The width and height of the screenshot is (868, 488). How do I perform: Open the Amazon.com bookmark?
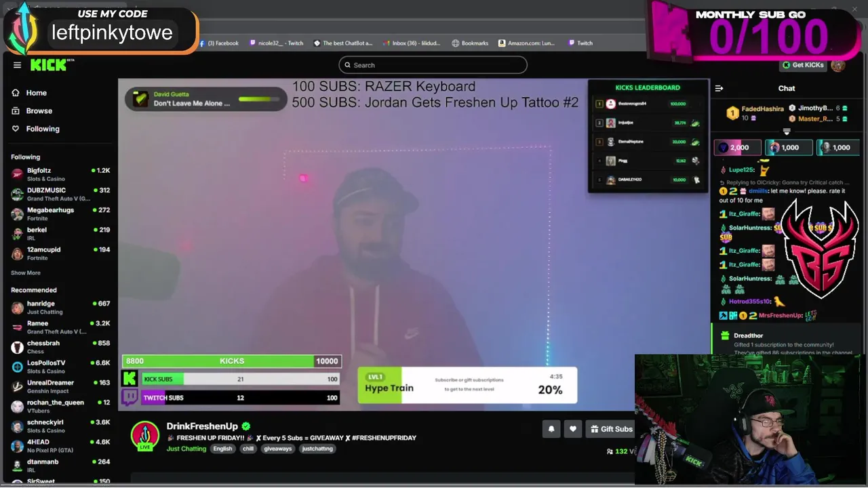(x=527, y=43)
